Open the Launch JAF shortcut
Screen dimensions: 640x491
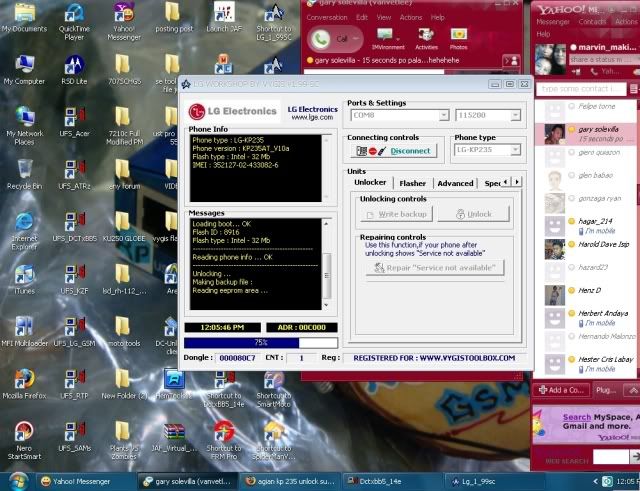[x=224, y=17]
